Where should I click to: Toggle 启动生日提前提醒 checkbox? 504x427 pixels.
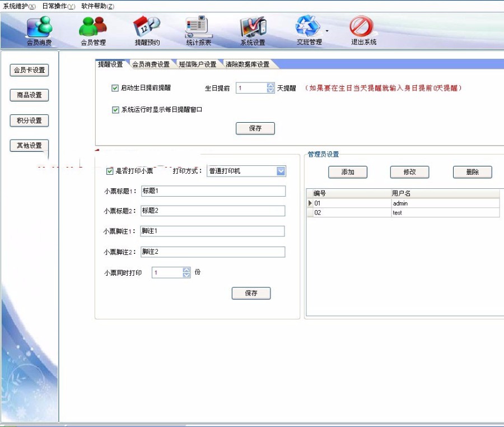click(115, 88)
